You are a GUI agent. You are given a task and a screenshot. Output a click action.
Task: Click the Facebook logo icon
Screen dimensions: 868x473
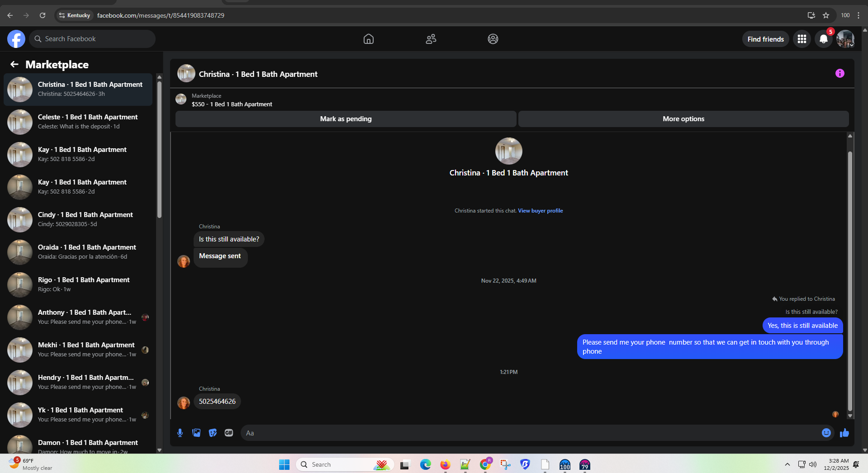[x=16, y=39]
